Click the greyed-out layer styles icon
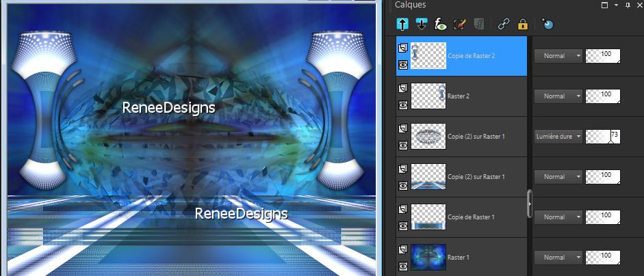The height and width of the screenshot is (276, 644). [478, 25]
